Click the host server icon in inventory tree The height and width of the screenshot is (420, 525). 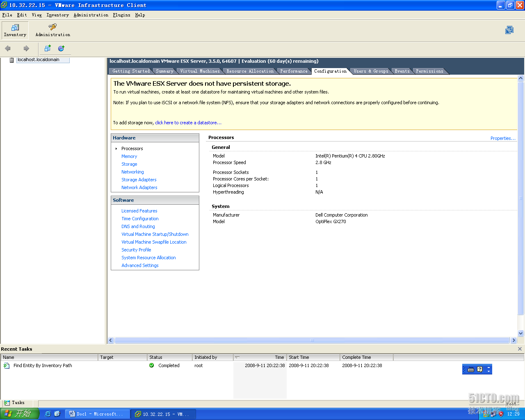tap(12, 60)
